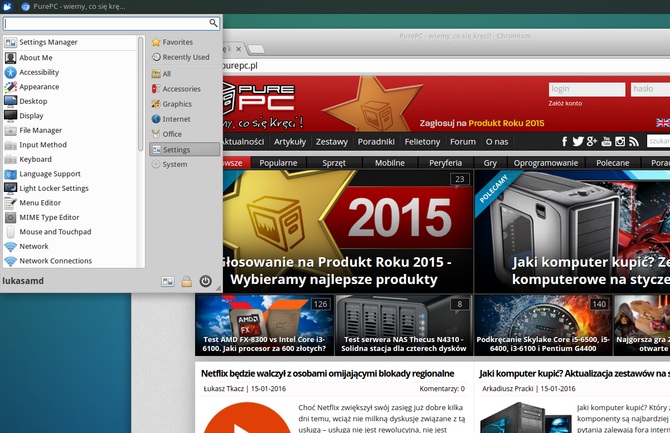Select Accessories category
The image size is (670, 433).
point(185,89)
